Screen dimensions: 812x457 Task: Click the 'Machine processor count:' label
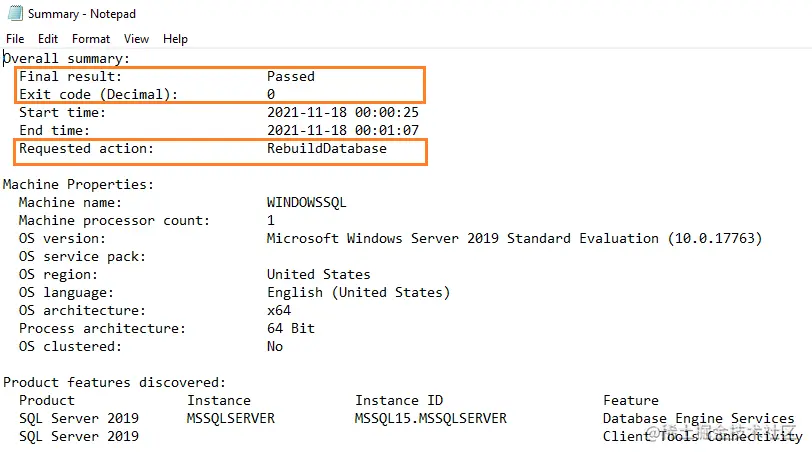pyautogui.click(x=114, y=221)
